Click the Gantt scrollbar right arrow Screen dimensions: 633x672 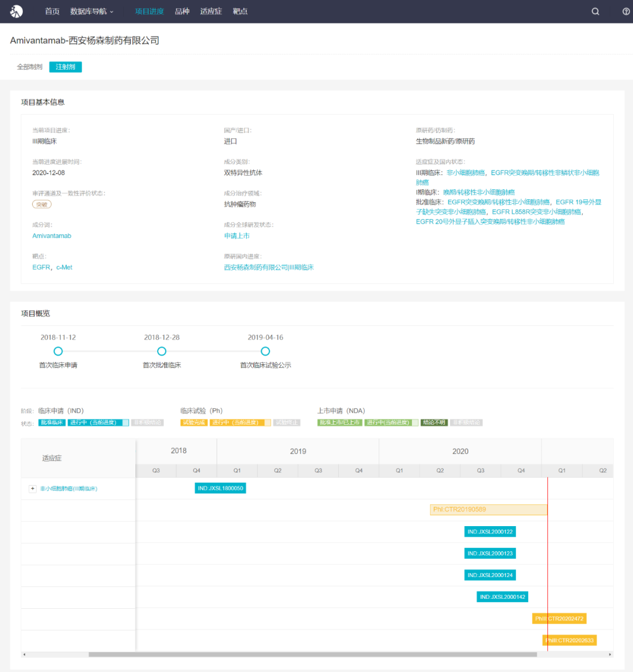[x=610, y=654]
